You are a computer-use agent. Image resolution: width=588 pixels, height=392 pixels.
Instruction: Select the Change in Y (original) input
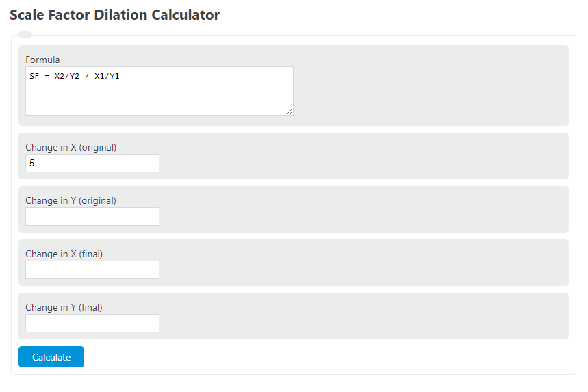(92, 216)
